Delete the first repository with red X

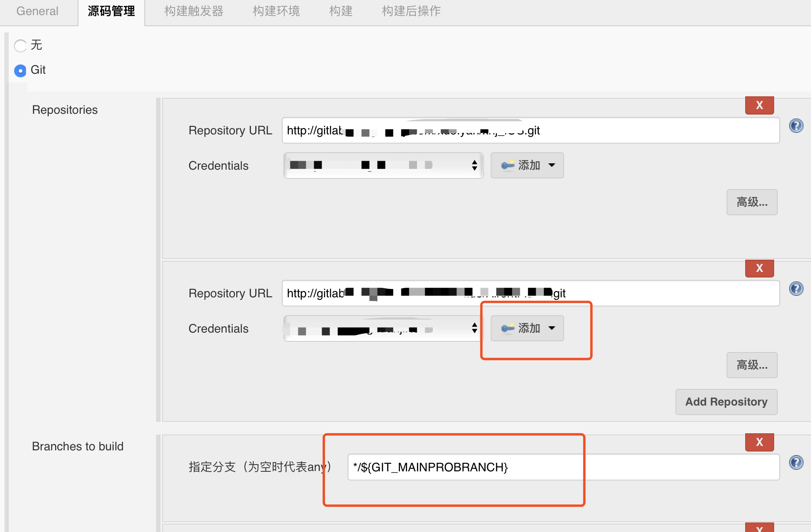pyautogui.click(x=759, y=105)
